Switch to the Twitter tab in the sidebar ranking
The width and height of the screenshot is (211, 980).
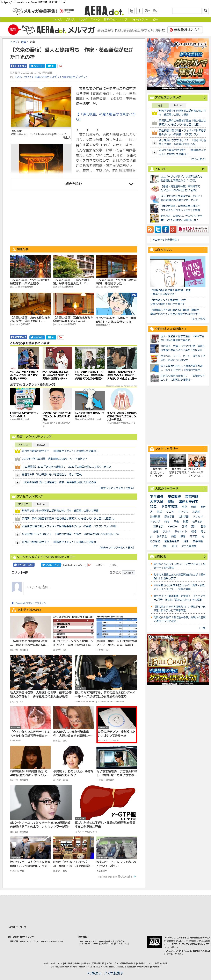177,105
